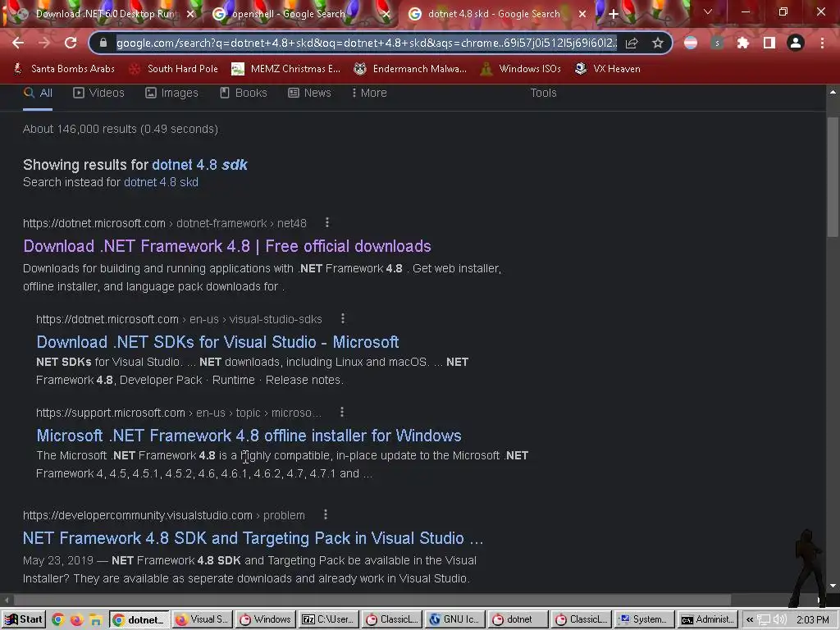Switch to 7-Zip C:\User... taskbar window
Image resolution: width=840 pixels, height=630 pixels.
tap(327, 619)
